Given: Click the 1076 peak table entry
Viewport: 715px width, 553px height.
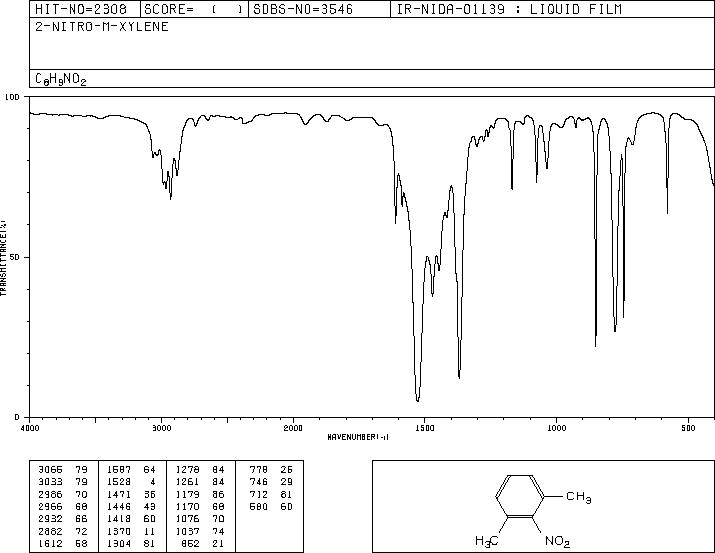Looking at the screenshot, I should coord(187,519).
